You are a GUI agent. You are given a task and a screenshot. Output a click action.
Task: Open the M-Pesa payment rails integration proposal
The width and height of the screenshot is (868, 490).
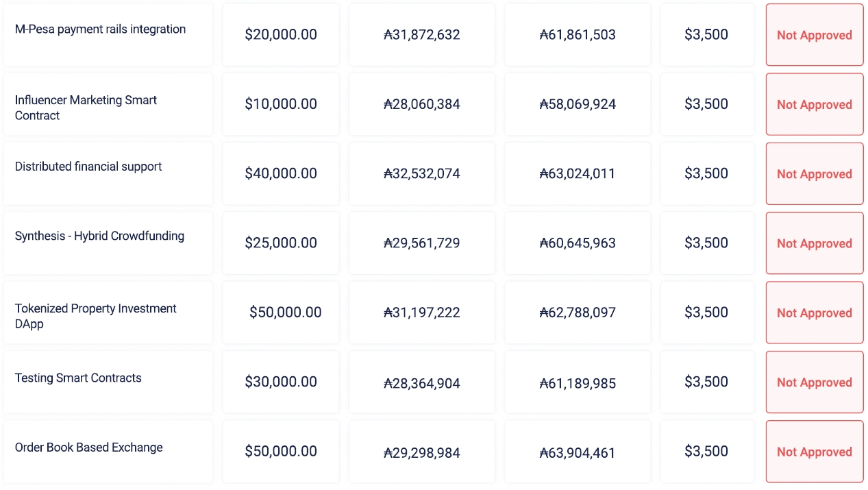[100, 29]
